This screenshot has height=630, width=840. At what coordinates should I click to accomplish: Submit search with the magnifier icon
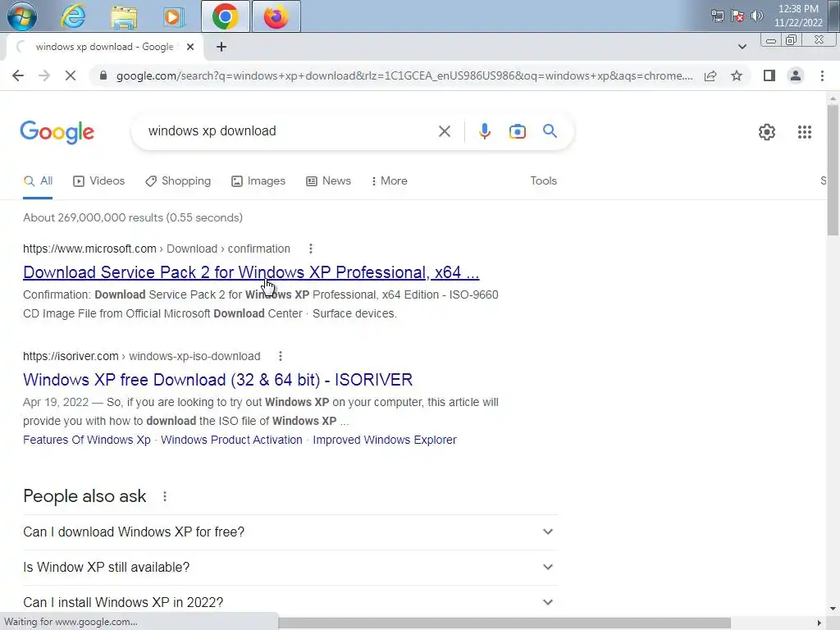pyautogui.click(x=550, y=131)
